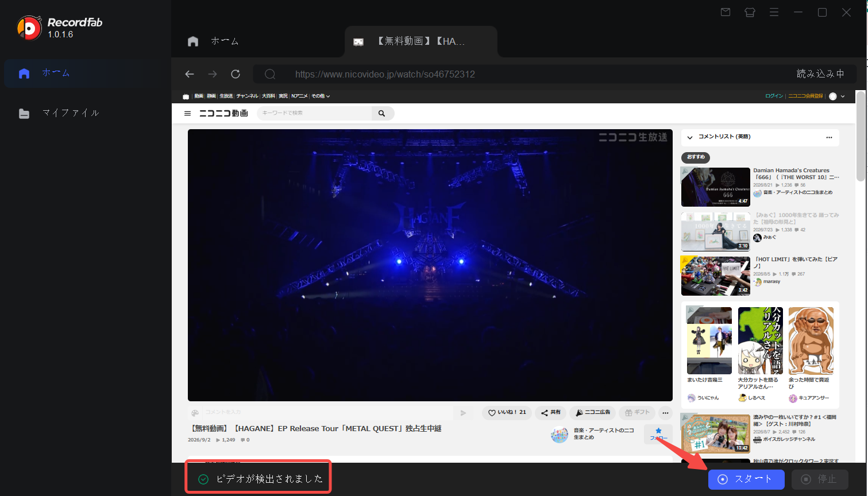Open 澪みやの一枚いいですか video thumbnail

[716, 434]
